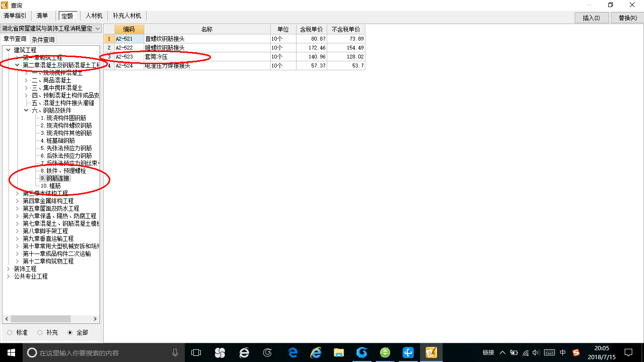Select row A2-522 锥螺纹钢筋接头
The width and height of the screenshot is (644, 362).
(235, 48)
